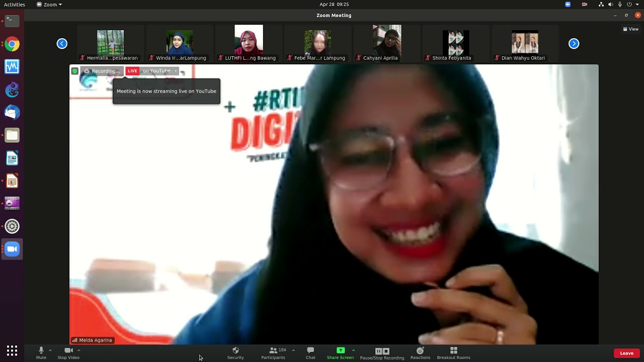Open LibreOffice Writer in dock
This screenshot has height=362, width=644.
click(12, 158)
